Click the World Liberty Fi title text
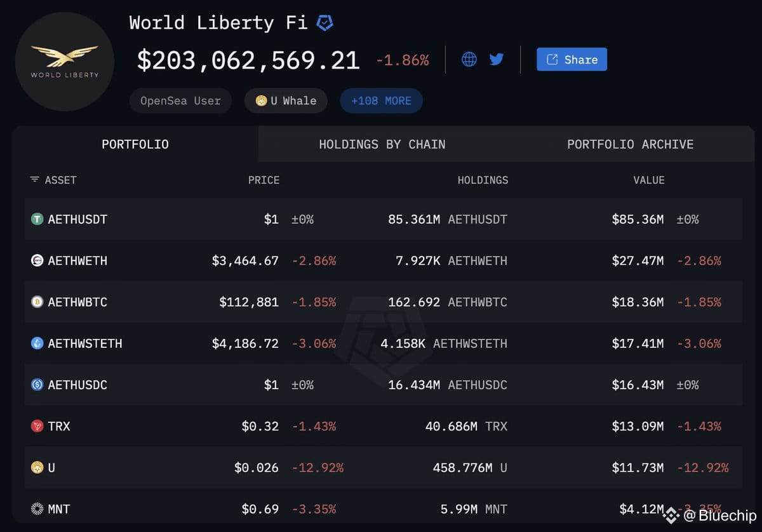This screenshot has height=532, width=762. (218, 23)
